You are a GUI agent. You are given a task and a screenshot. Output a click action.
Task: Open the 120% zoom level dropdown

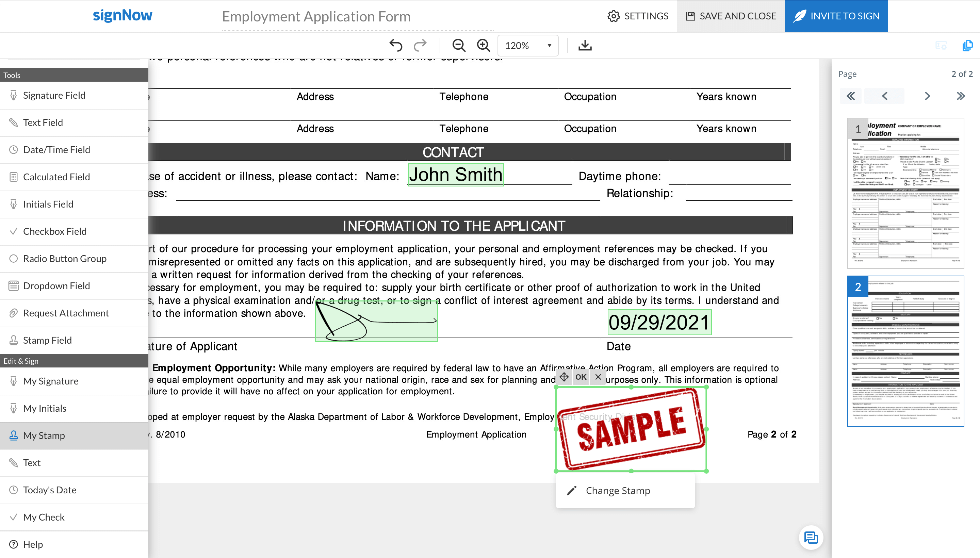[527, 46]
